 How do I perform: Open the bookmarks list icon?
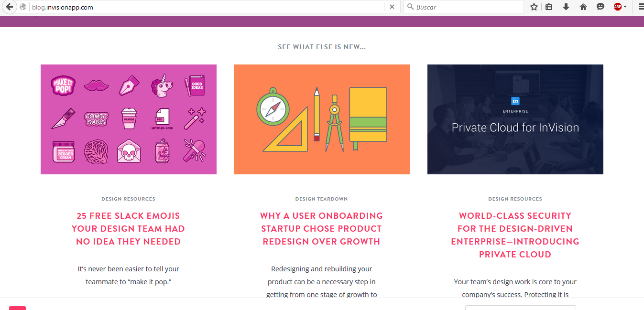[549, 7]
